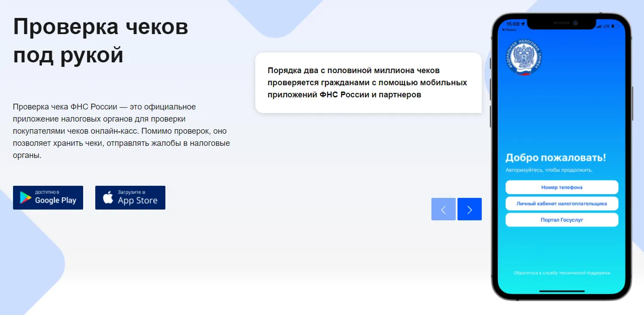The image size is (644, 315).
Task: Click the info card about 2.5 million receipts
Action: pyautogui.click(x=368, y=83)
